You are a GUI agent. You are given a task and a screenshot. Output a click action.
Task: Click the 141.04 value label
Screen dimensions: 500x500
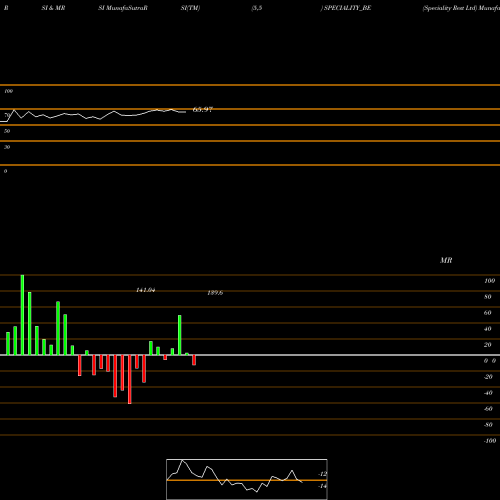pos(146,290)
